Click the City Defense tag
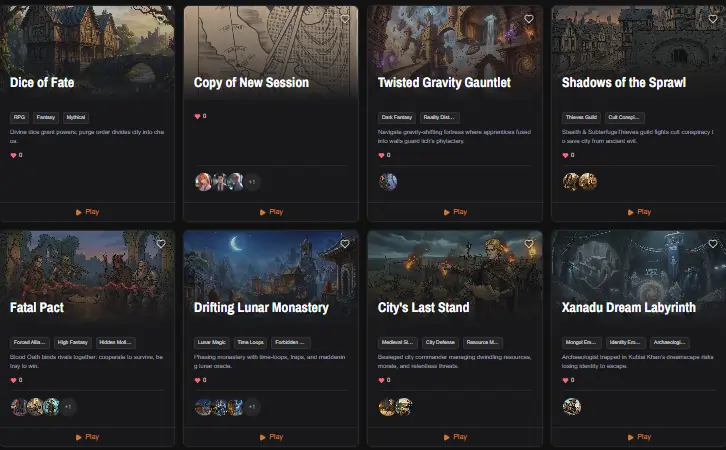Screen dimensions: 726x450 (x=440, y=343)
